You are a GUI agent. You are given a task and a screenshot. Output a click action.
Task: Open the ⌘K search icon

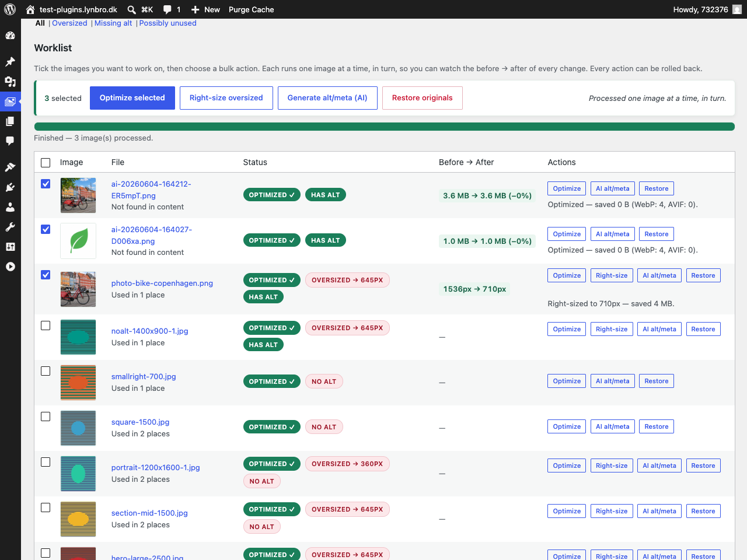point(131,9)
